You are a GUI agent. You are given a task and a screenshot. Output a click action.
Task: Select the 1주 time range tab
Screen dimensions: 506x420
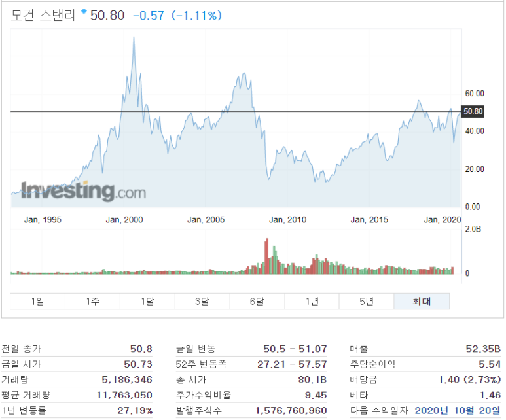(x=92, y=302)
